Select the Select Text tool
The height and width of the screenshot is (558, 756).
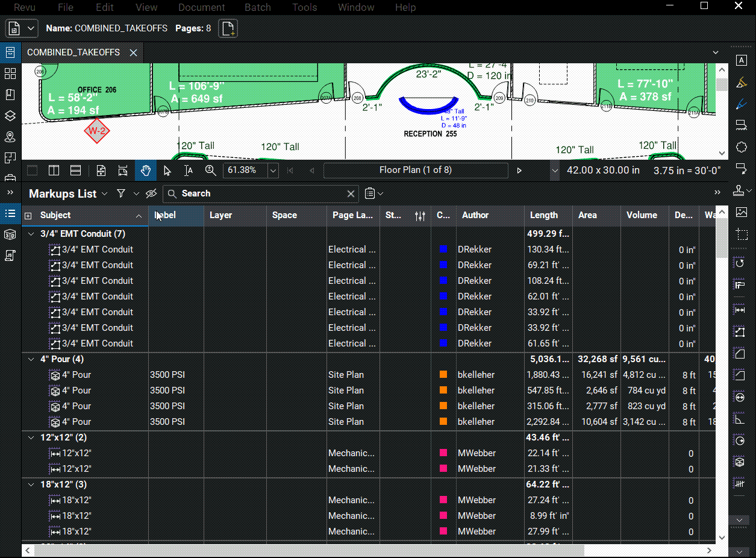[188, 171]
